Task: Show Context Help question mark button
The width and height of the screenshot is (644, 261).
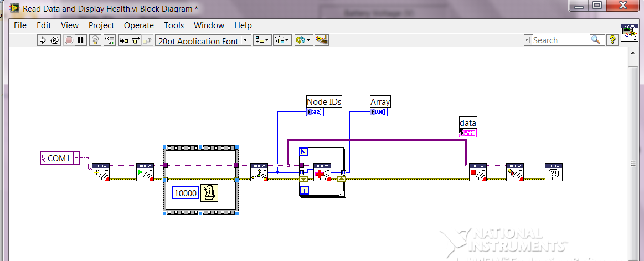Action: [x=612, y=40]
